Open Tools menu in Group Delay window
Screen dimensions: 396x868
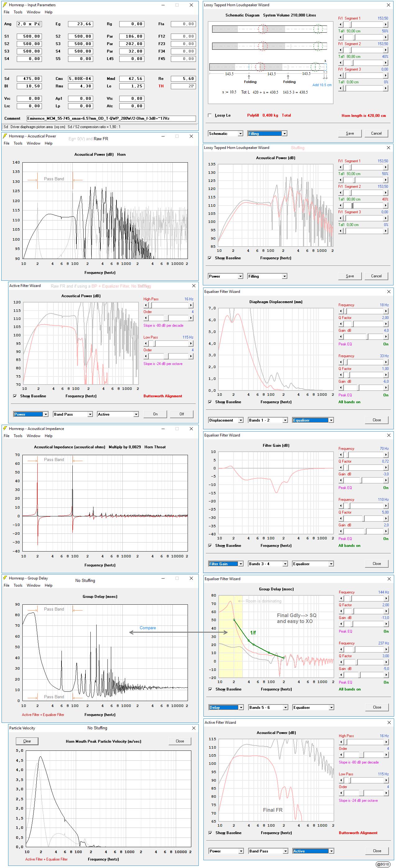[x=18, y=585]
